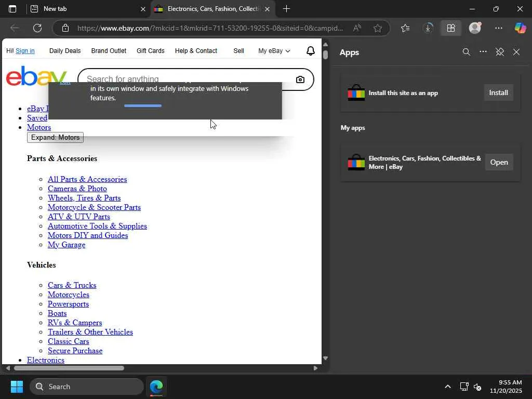Click eBay app icon under My apps
This screenshot has width=532, height=399.
pyautogui.click(x=356, y=162)
